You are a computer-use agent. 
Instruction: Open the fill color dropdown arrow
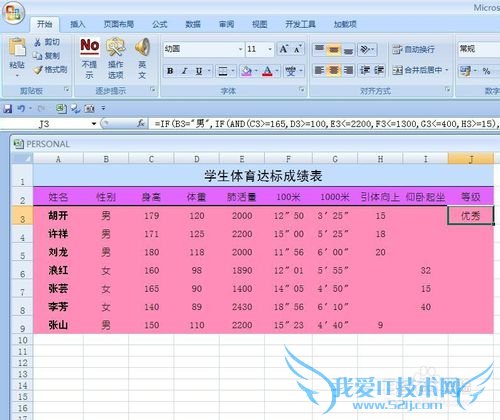(256, 71)
